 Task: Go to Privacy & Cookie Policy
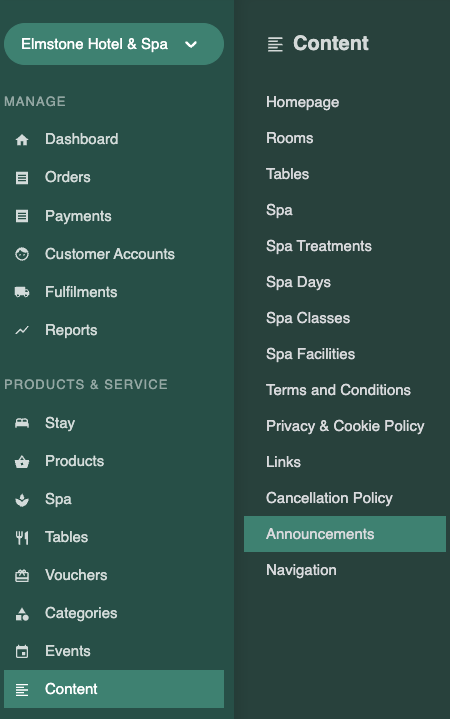[x=345, y=426]
